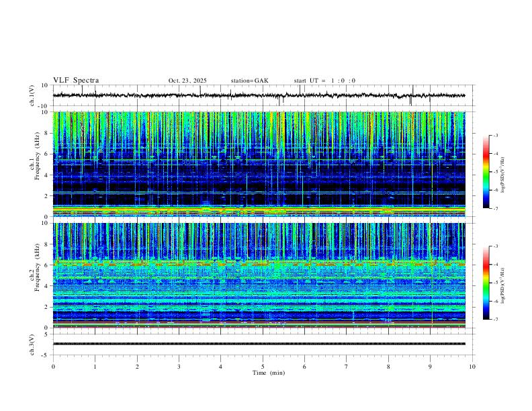Click the "VLF Spectra" title text
The height and width of the screenshot is (411, 532).
(x=76, y=81)
